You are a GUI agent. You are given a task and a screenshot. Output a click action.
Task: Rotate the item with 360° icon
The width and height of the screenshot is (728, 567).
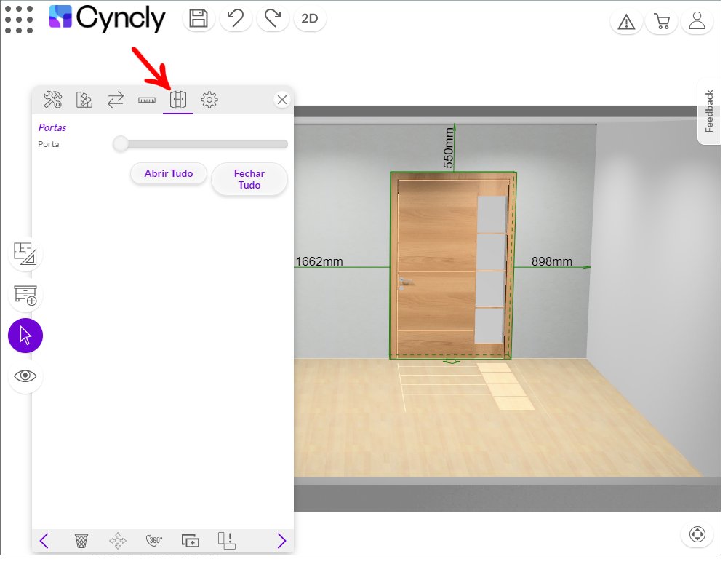point(153,541)
